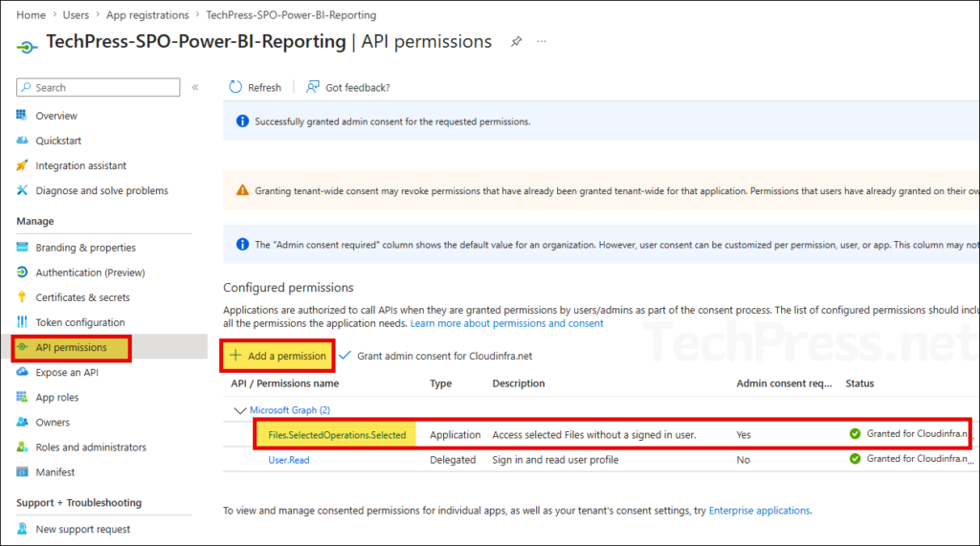The width and height of the screenshot is (980, 546).
Task: Click the Overview icon in the sidebar
Action: [22, 115]
